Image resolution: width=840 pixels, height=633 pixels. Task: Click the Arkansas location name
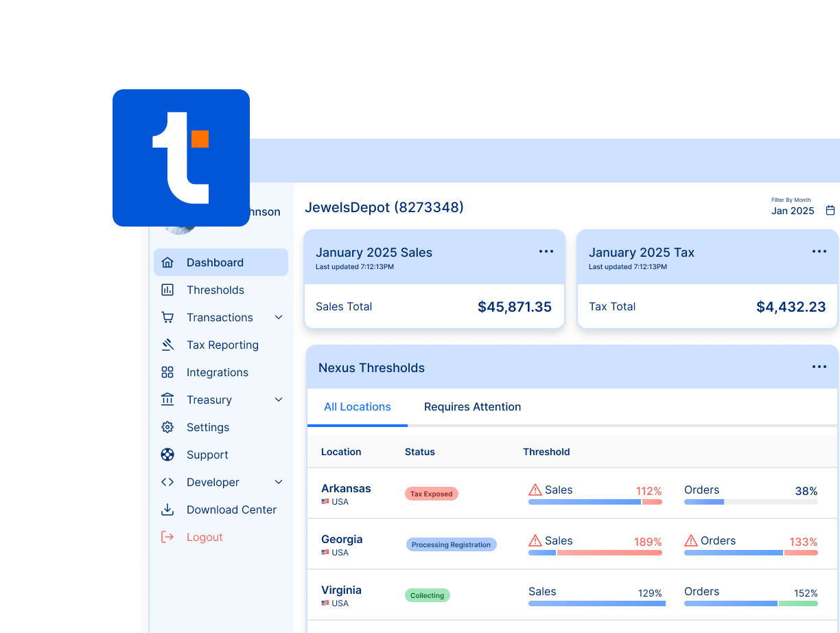[346, 489]
